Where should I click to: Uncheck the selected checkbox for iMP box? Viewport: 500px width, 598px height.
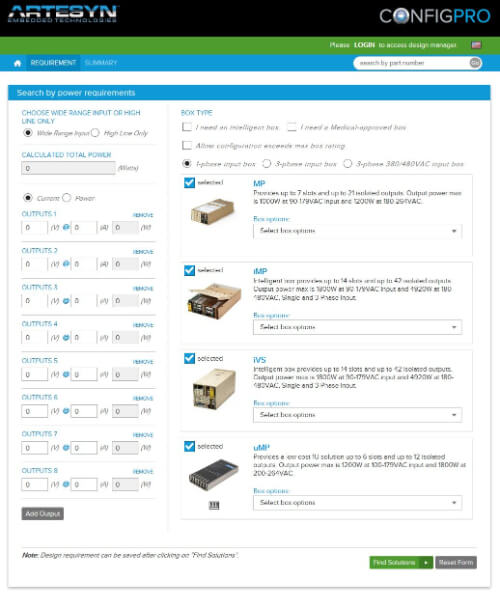click(189, 270)
